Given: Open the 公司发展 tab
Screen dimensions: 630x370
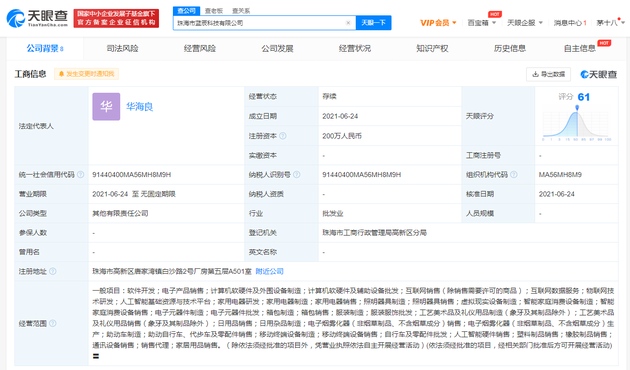Looking at the screenshot, I should point(277,49).
